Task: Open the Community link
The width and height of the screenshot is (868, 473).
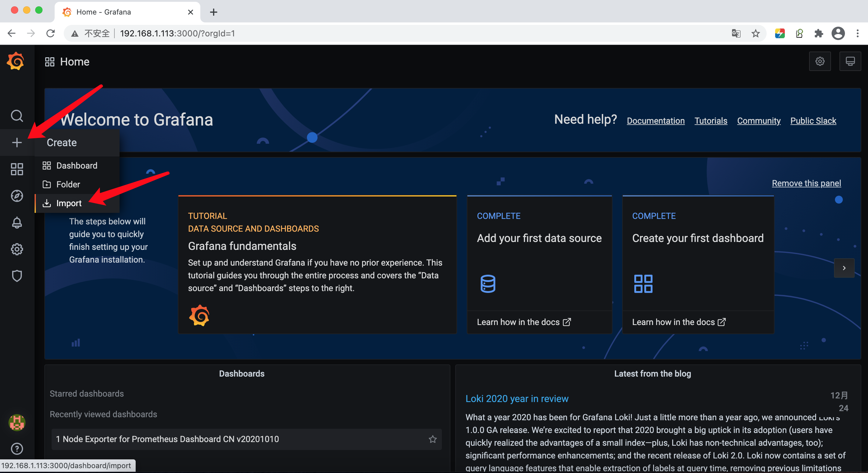Action: click(759, 120)
